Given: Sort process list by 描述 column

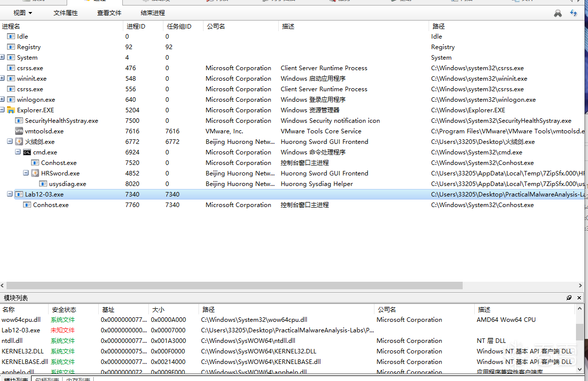Looking at the screenshot, I should coord(353,26).
